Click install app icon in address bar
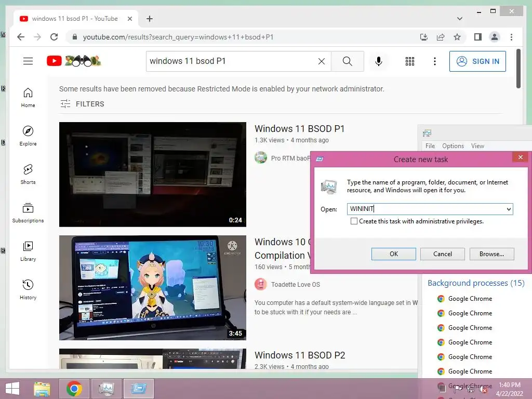 (x=424, y=37)
